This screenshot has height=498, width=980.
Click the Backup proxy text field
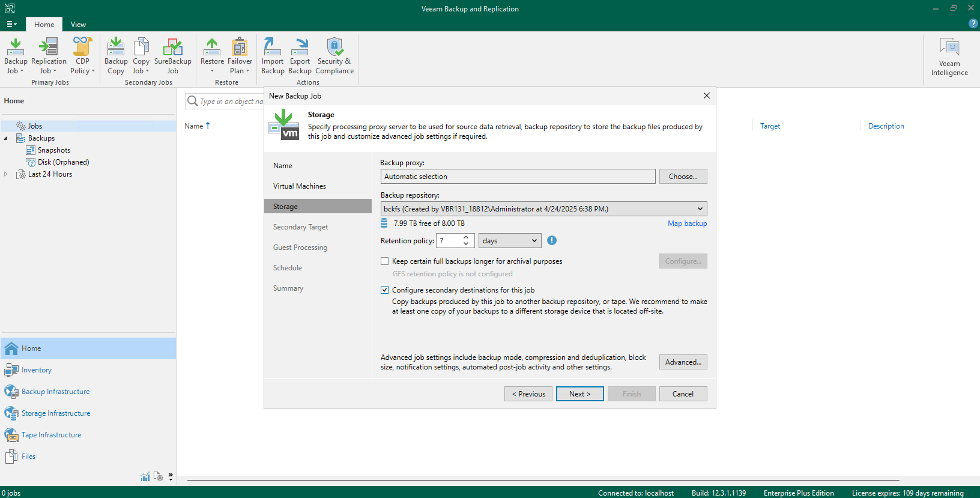tap(518, 177)
